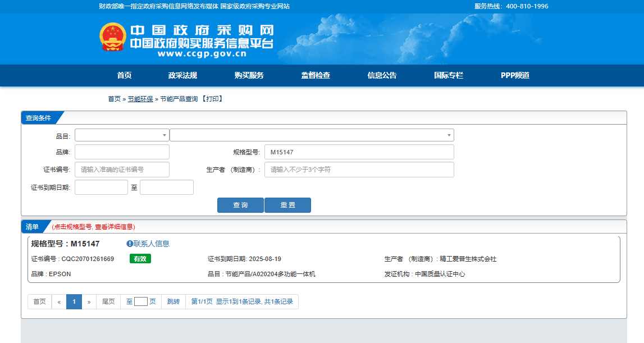Click the 节能环保 breadcrumb link
The image size is (644, 343).
[x=140, y=99]
